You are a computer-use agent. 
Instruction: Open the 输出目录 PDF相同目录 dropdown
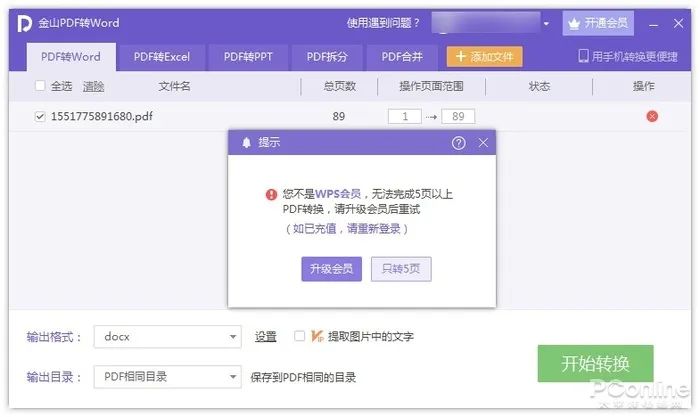click(x=167, y=377)
